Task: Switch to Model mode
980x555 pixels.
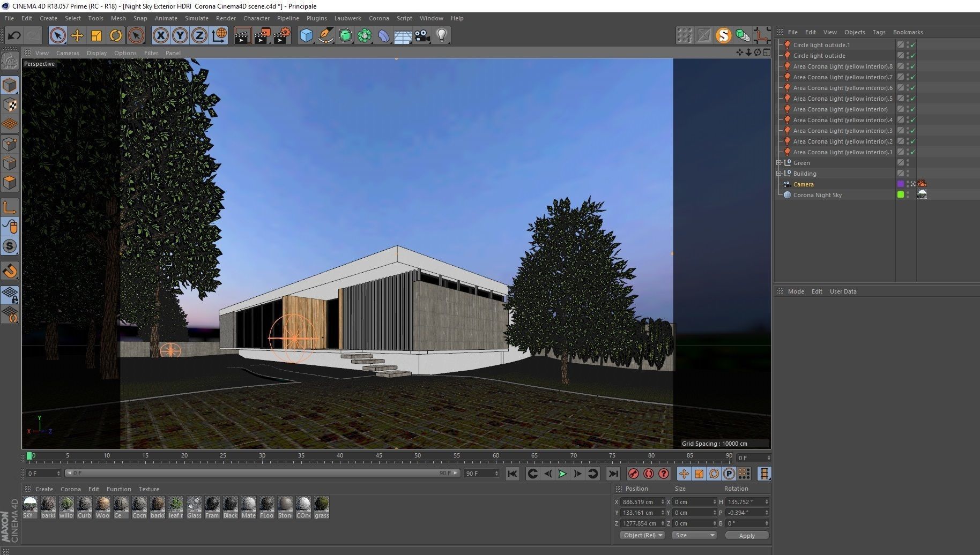Action: pos(10,85)
